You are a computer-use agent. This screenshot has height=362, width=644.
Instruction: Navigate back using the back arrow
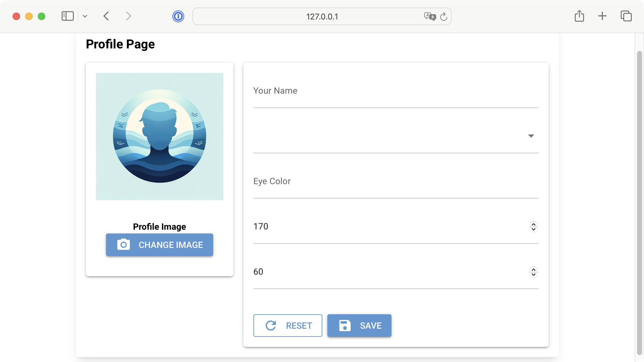click(x=106, y=16)
